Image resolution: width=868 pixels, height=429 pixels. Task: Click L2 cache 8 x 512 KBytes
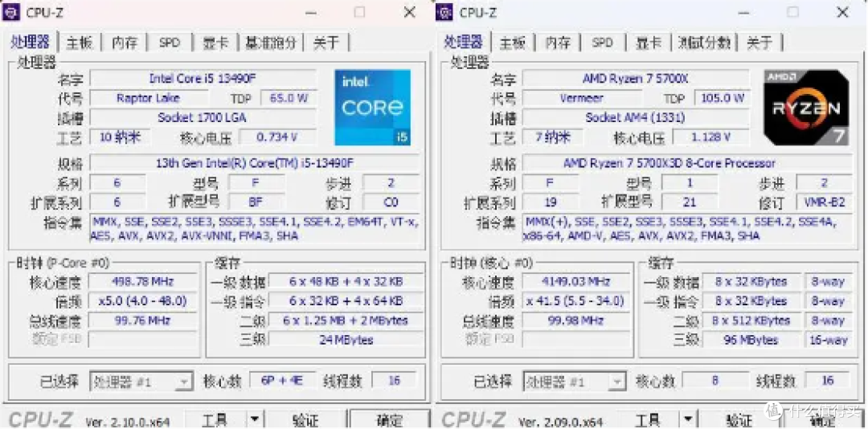click(x=751, y=321)
